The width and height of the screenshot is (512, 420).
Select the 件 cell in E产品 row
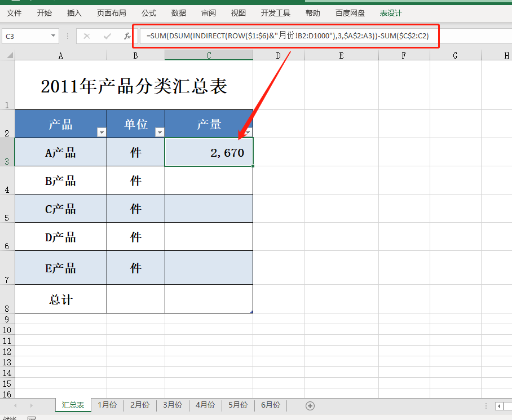136,268
